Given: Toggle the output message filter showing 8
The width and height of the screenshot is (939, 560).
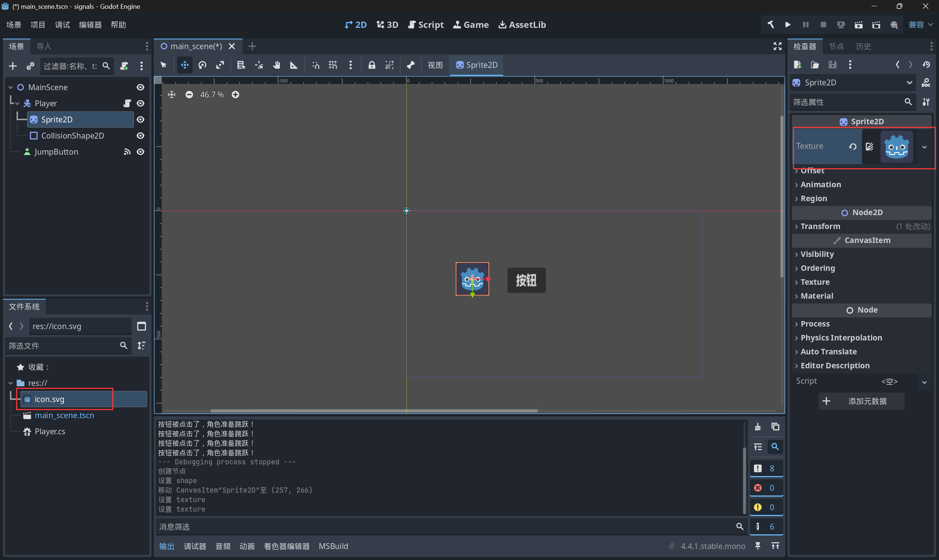Looking at the screenshot, I should [x=766, y=468].
